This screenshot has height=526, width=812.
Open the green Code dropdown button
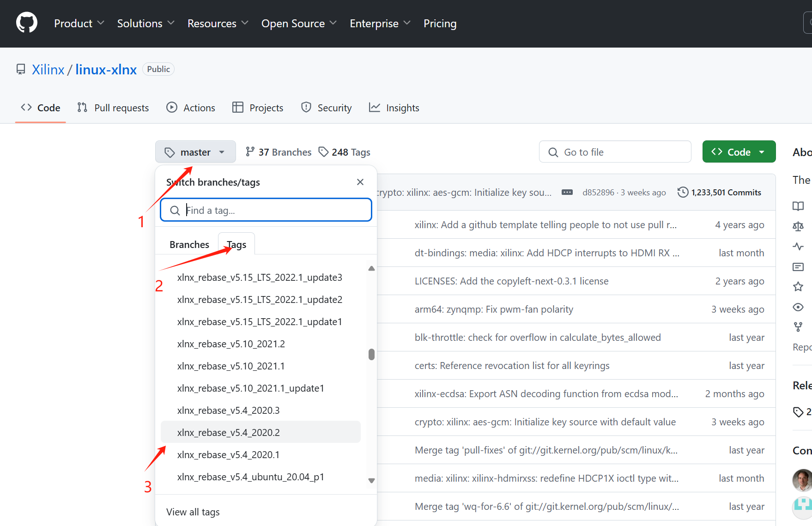(739, 152)
